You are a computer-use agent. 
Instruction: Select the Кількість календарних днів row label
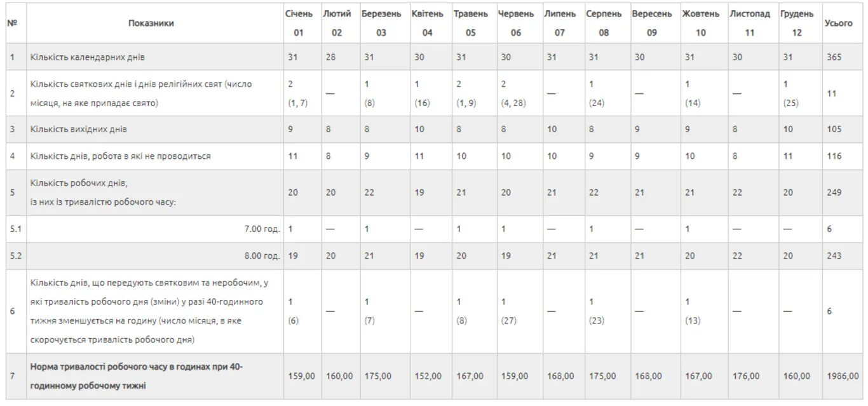pos(88,57)
